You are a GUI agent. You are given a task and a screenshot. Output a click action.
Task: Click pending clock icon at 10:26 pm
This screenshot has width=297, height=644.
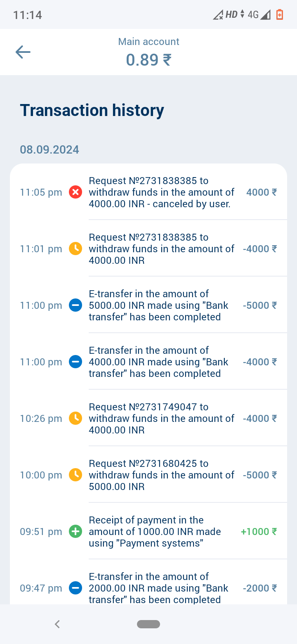click(75, 419)
